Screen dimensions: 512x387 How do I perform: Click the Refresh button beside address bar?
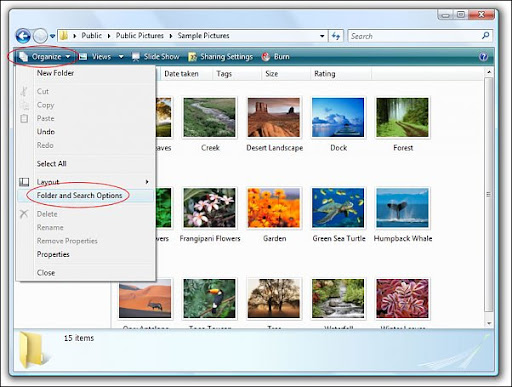tap(336, 36)
